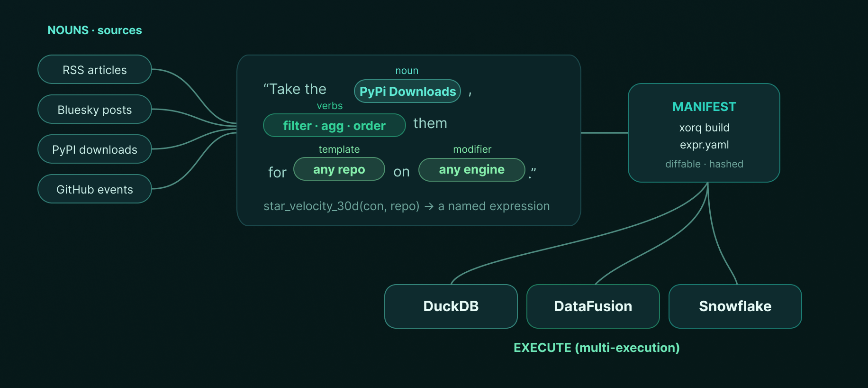Viewport: 868px width, 388px height.
Task: Select the any engine modifier chip
Action: [x=472, y=169]
